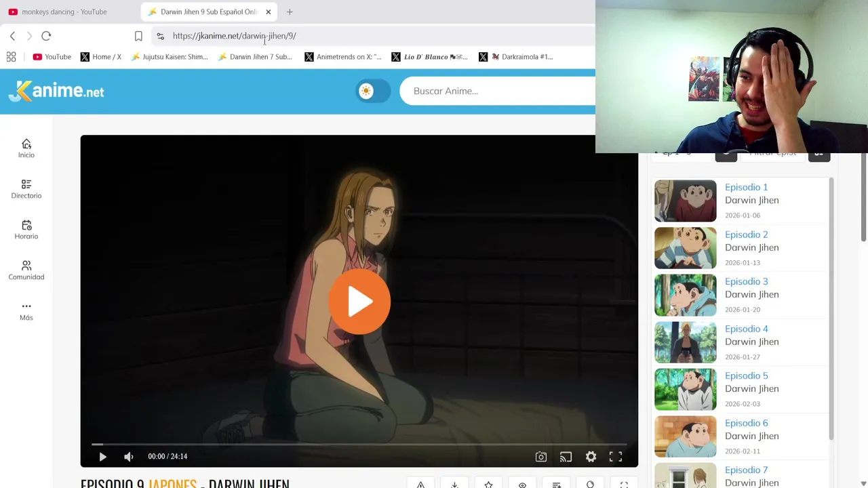Expand the Más menu in the sidebar
The height and width of the screenshot is (488, 868).
(x=26, y=311)
